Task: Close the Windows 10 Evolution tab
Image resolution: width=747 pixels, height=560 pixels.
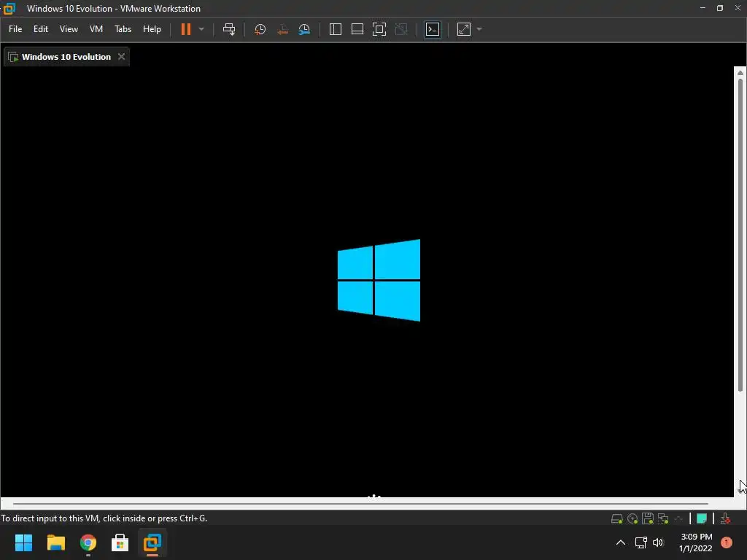Action: coord(122,57)
